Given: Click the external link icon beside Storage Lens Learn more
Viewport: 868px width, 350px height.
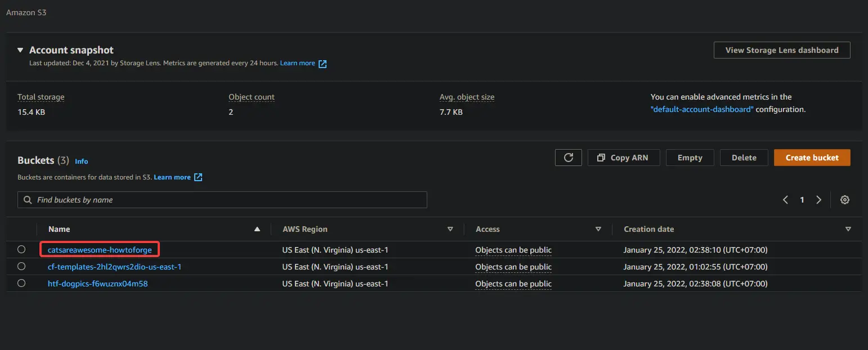Looking at the screenshot, I should pyautogui.click(x=322, y=63).
